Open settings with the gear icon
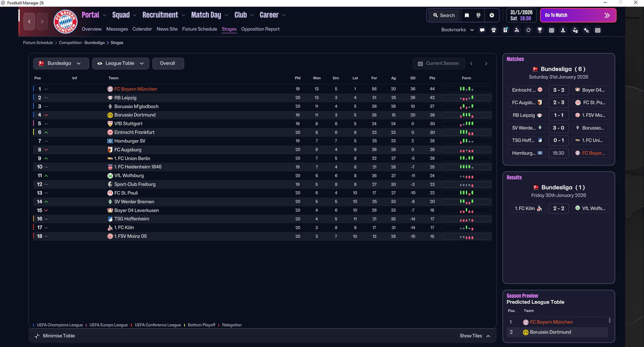 [491, 15]
